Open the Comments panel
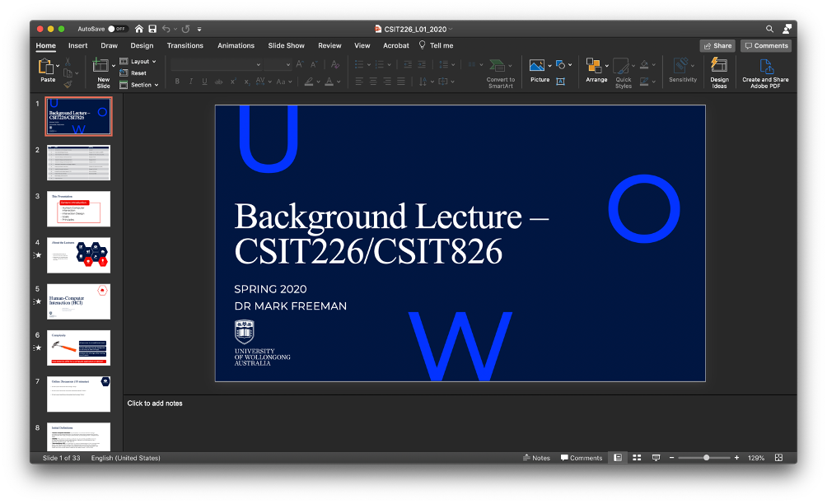The image size is (827, 504). [764, 45]
